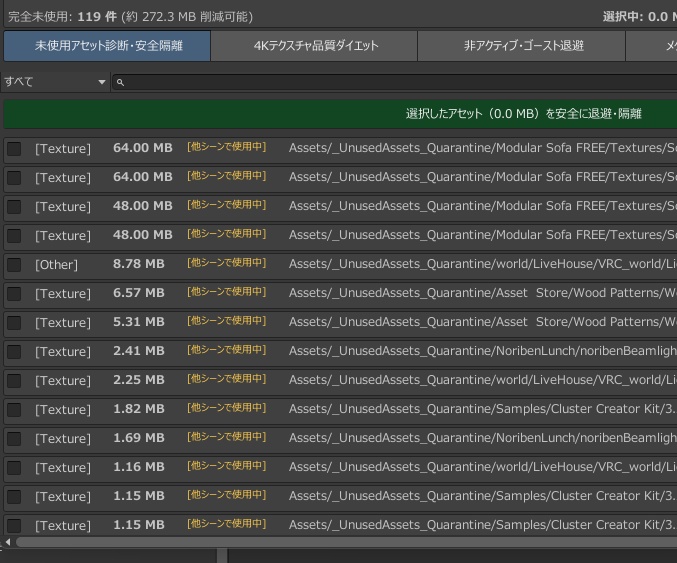Click the 2.25 MB size value
Screen dimensions: 677x563
[139, 380]
